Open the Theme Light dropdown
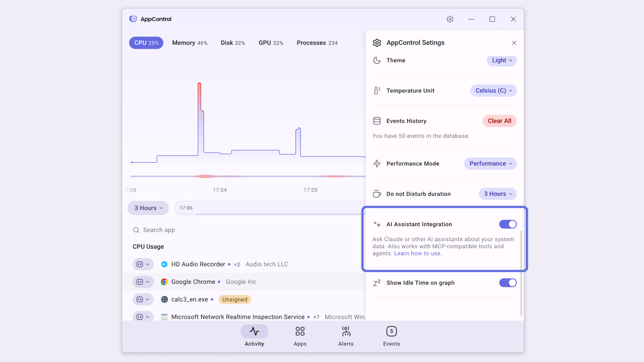 pyautogui.click(x=501, y=60)
